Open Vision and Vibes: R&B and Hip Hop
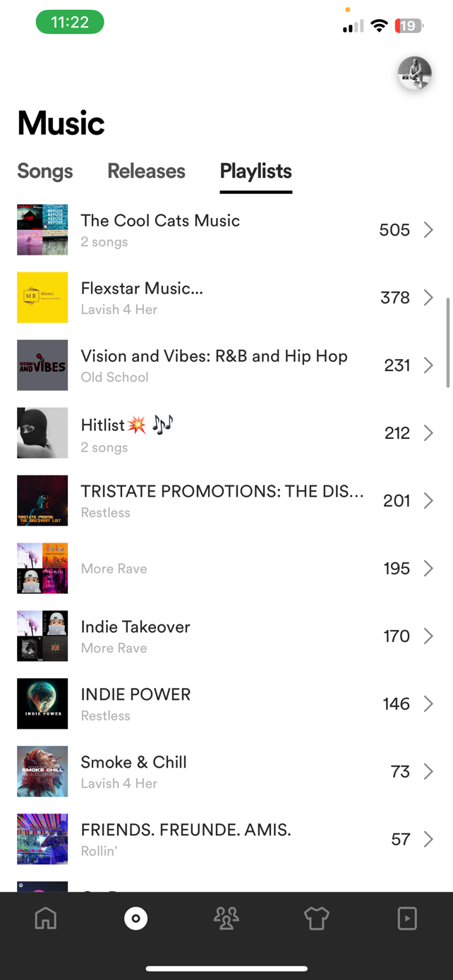This screenshot has height=980, width=453. click(214, 356)
